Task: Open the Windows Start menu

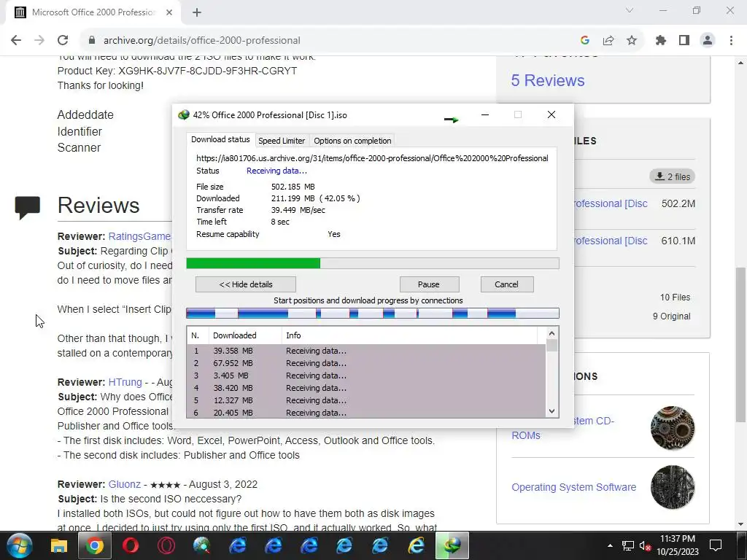Action: [20, 545]
